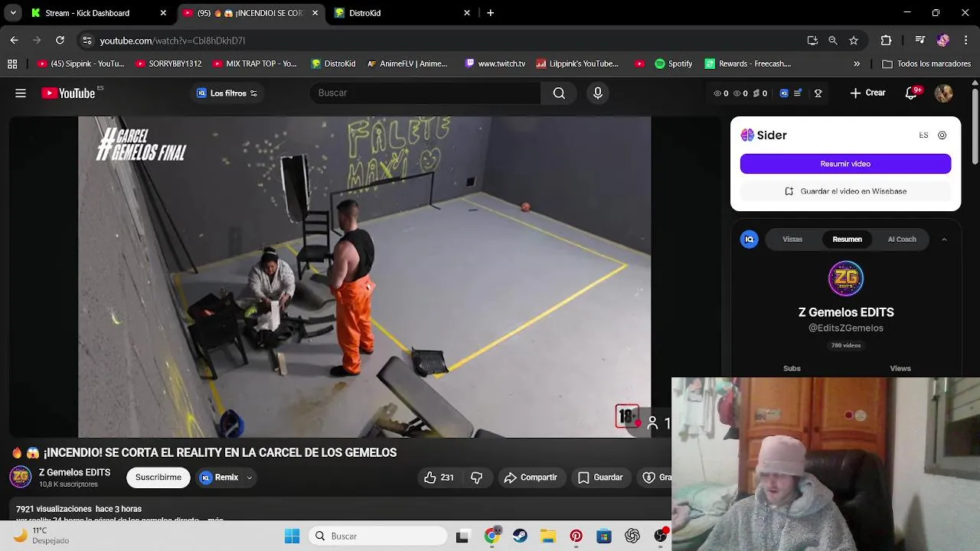980x551 pixels.
Task: Open Chrome media controls icon
Action: pos(920,41)
